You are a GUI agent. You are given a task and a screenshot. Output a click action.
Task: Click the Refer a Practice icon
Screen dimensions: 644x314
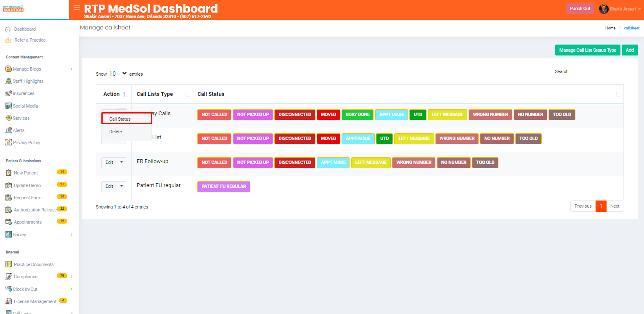pyautogui.click(x=8, y=40)
